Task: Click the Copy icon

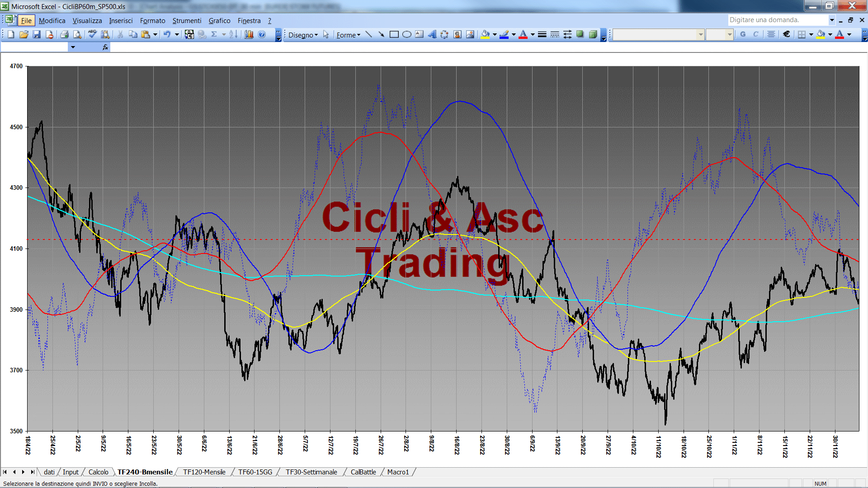Action: point(133,34)
